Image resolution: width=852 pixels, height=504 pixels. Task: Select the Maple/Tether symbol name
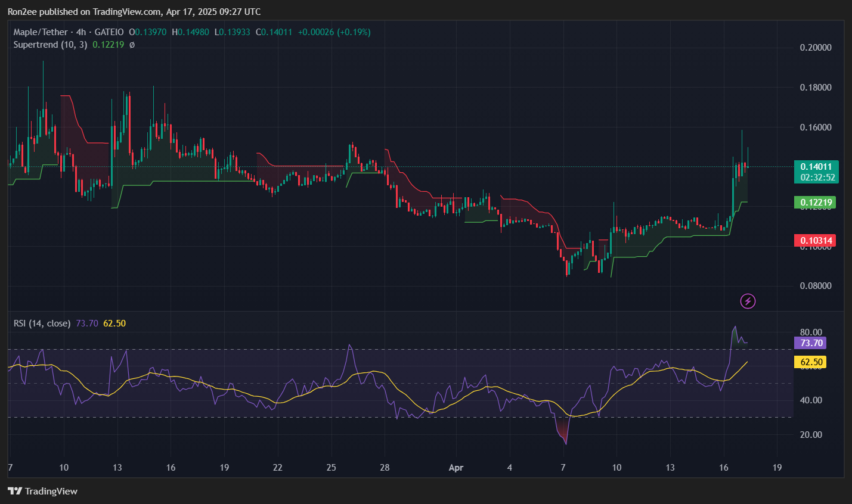tap(42, 32)
